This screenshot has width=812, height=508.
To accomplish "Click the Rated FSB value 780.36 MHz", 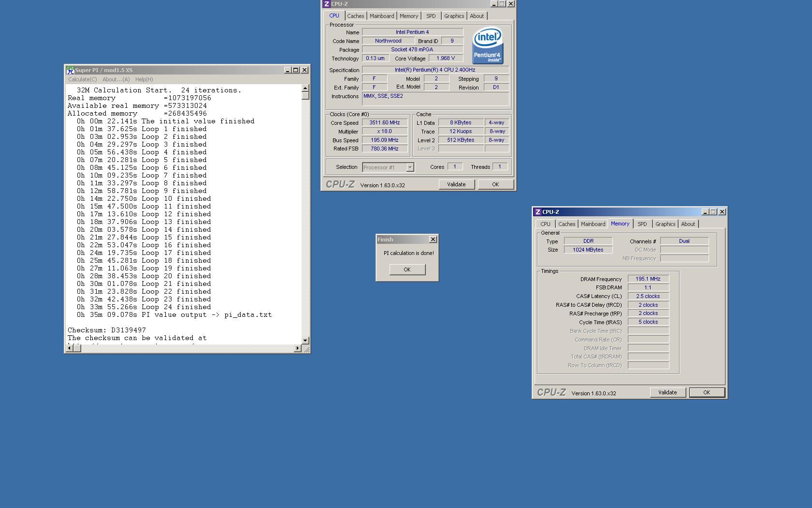I will (385, 149).
